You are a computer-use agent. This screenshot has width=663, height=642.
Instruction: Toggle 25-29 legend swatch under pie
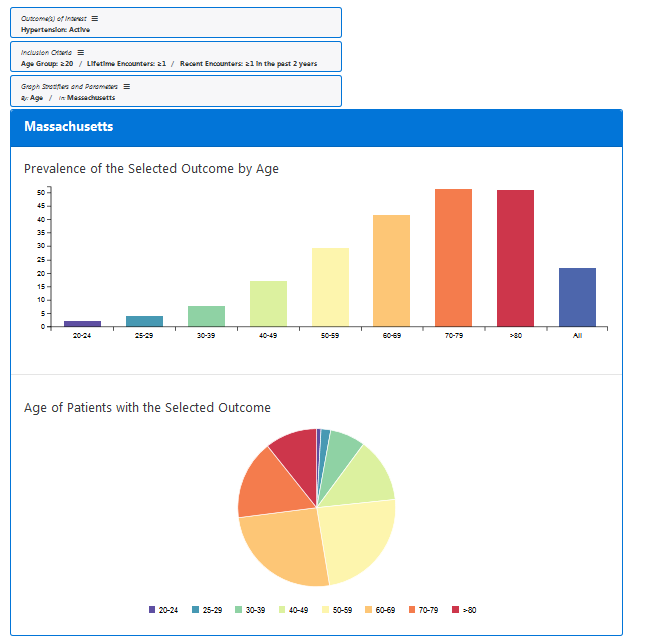[195, 609]
